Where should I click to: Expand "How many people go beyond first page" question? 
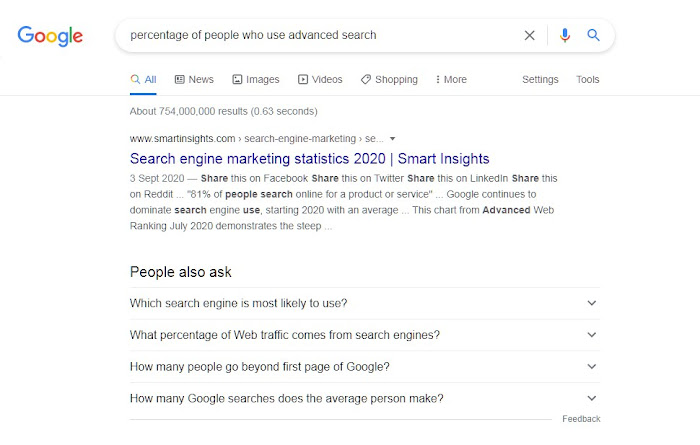pyautogui.click(x=591, y=367)
